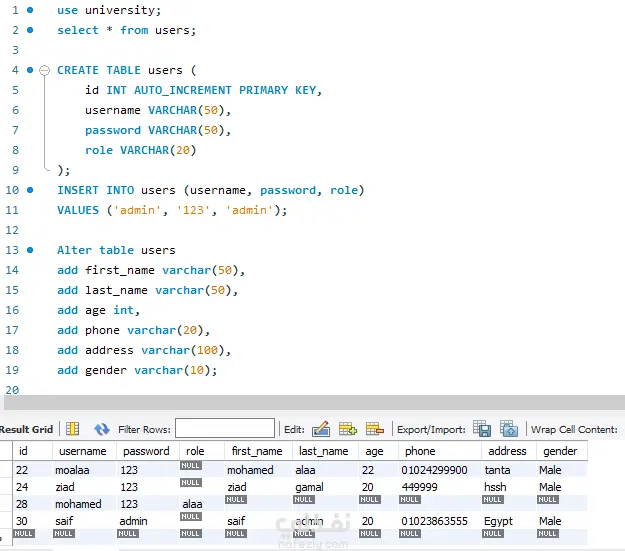This screenshot has height=551, width=625.
Task: Click the gender column header
Action: click(562, 451)
